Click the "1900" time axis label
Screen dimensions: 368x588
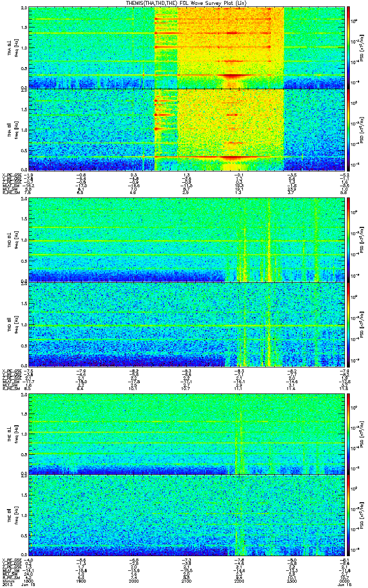(81, 581)
